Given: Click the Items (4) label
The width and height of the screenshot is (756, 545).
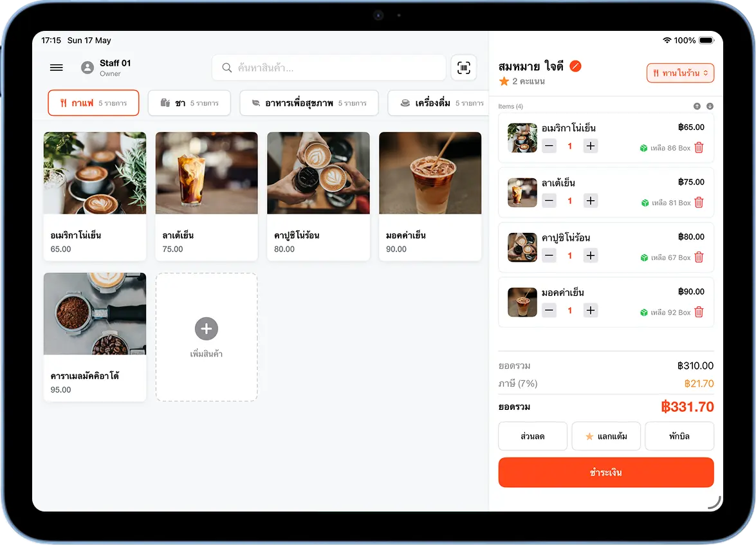Looking at the screenshot, I should pyautogui.click(x=511, y=106).
